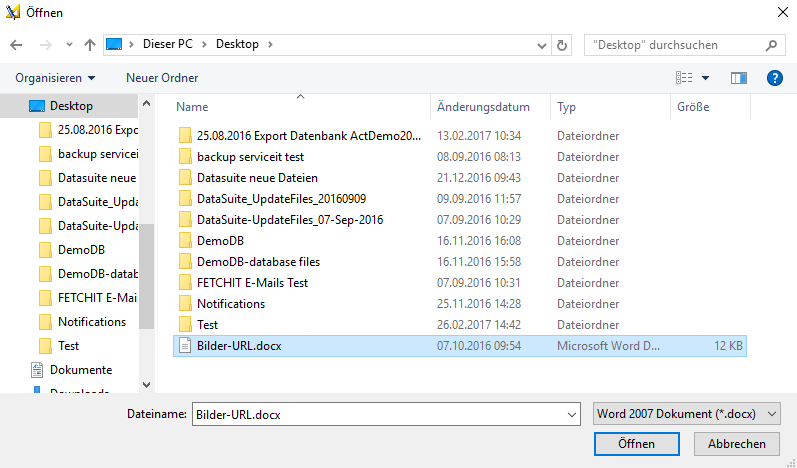The width and height of the screenshot is (797, 468).
Task: Click the search magnifier icon
Action: [771, 45]
